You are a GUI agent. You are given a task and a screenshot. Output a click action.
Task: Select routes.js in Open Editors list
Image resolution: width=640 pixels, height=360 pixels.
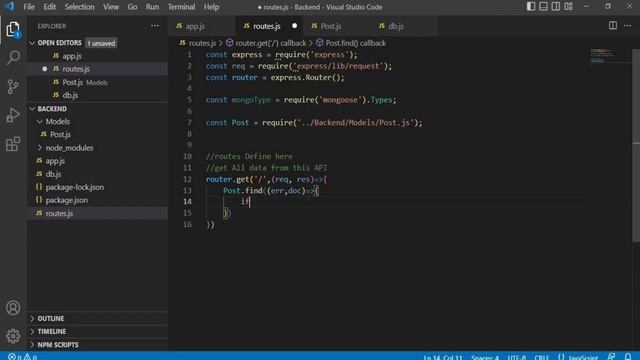click(98, 69)
